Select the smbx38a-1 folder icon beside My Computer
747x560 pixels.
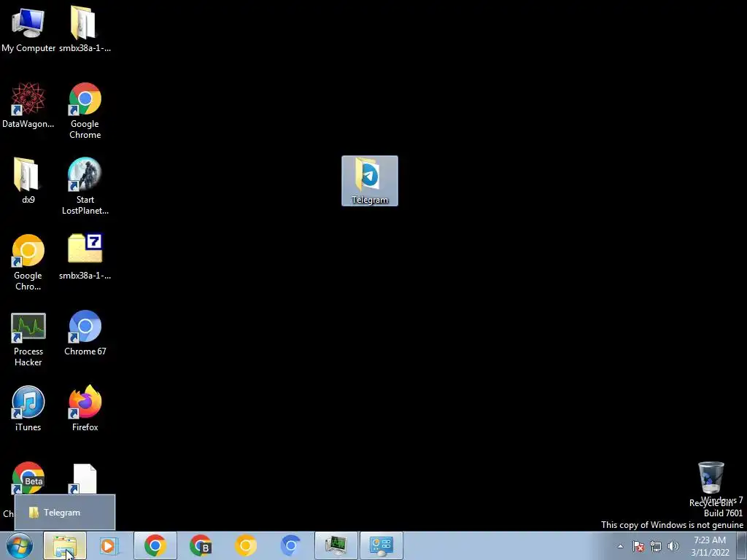coord(85,29)
